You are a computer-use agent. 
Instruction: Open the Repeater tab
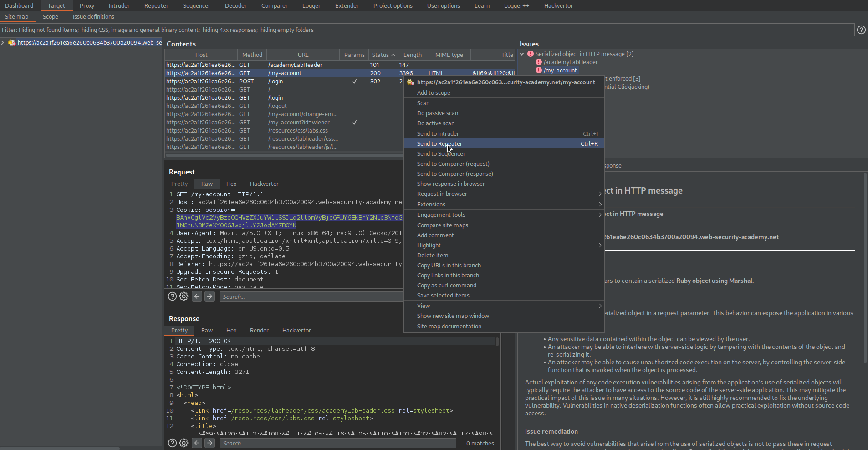pos(156,6)
